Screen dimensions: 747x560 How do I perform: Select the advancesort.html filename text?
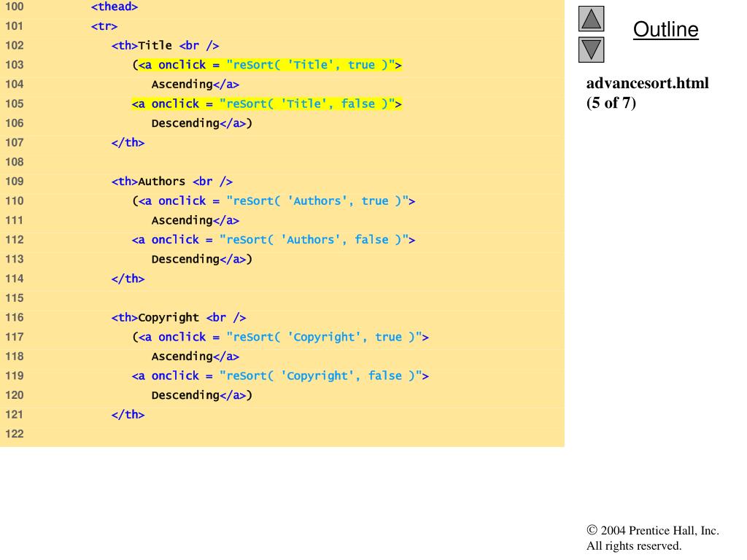point(648,83)
